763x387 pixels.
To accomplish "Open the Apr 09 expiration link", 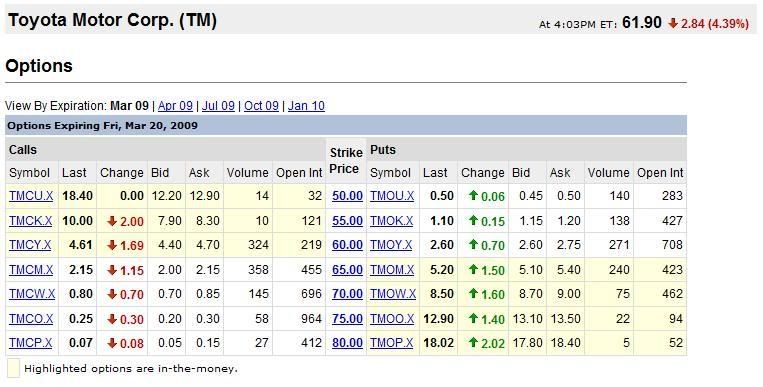I will [x=175, y=106].
